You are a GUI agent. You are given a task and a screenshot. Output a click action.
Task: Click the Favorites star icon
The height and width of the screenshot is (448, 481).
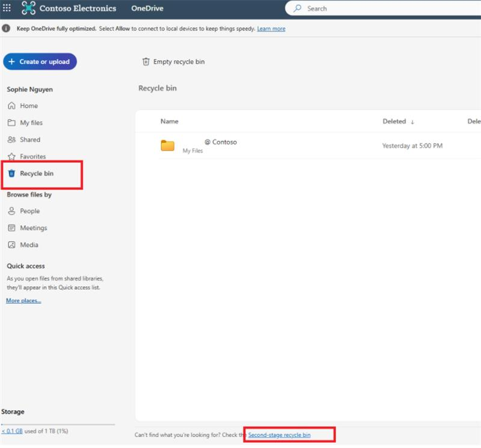click(11, 156)
